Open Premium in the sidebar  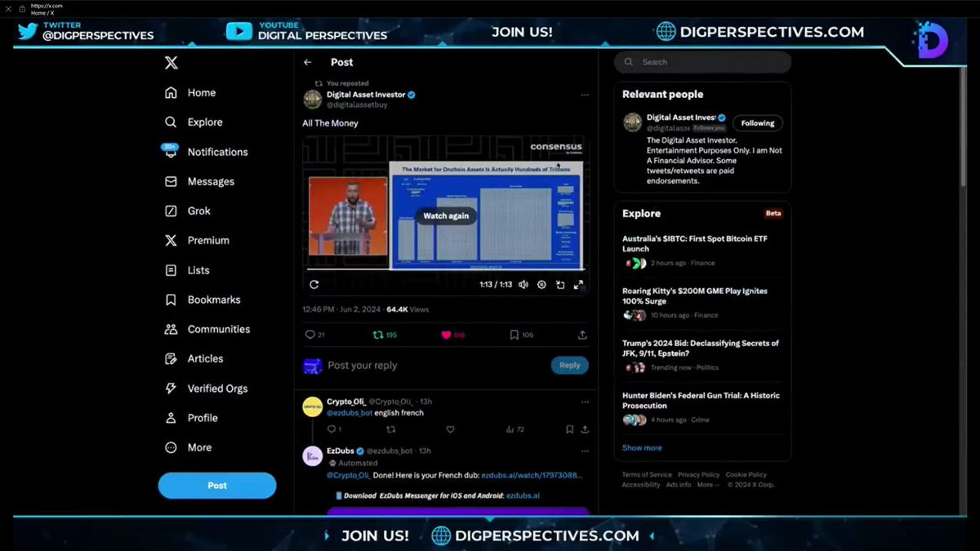click(197, 240)
